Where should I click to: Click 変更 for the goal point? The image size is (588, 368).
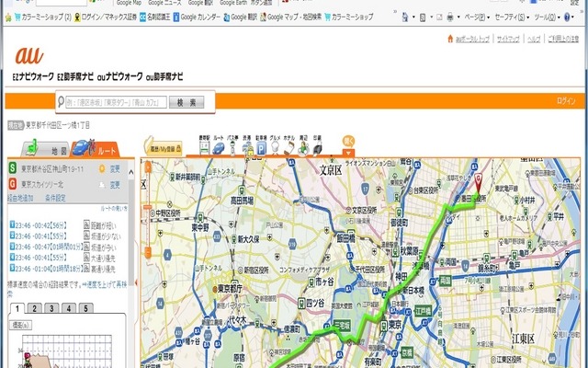tap(115, 185)
